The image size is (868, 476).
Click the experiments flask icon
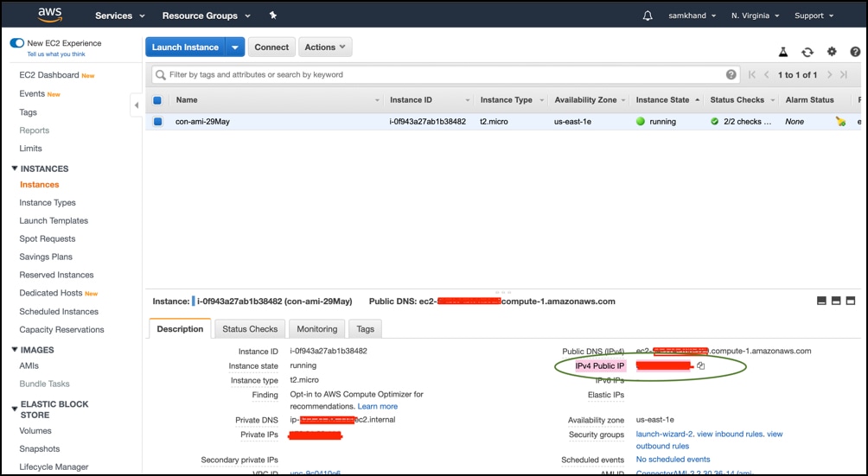783,53
